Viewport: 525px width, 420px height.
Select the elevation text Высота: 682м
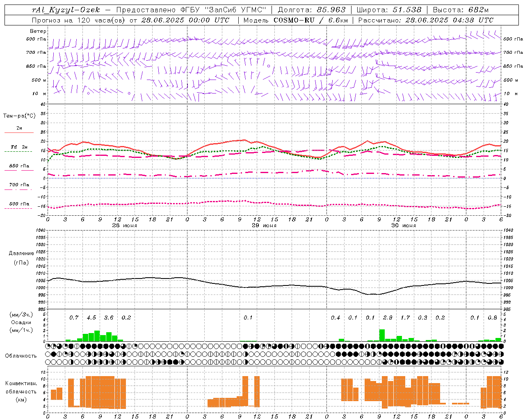point(461,10)
